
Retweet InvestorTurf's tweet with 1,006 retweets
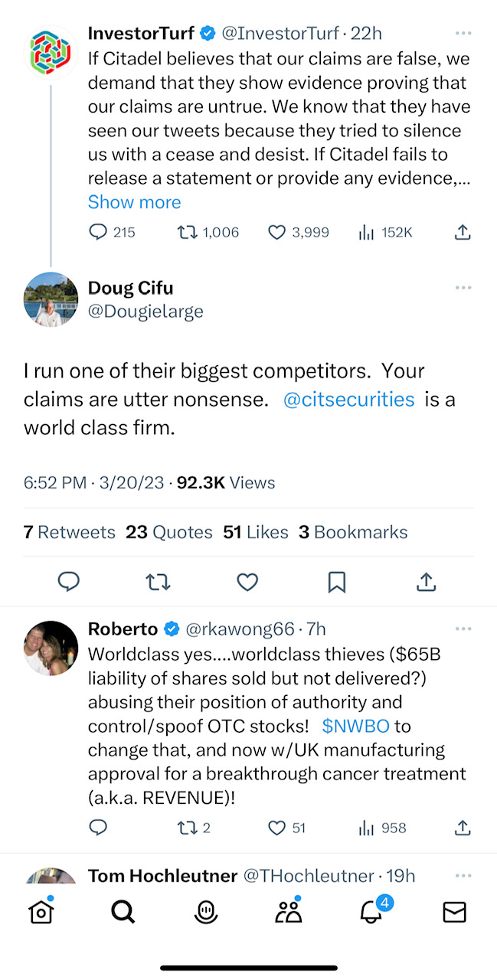tap(187, 232)
